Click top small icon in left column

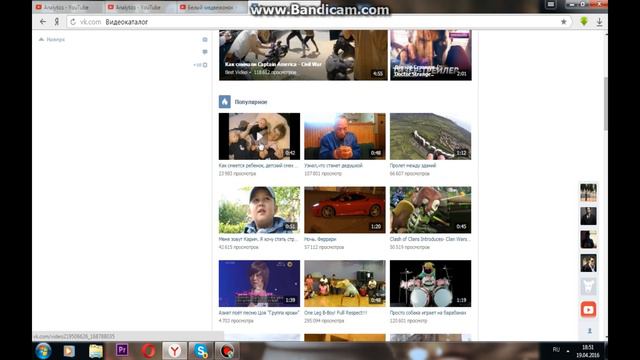pos(205,40)
